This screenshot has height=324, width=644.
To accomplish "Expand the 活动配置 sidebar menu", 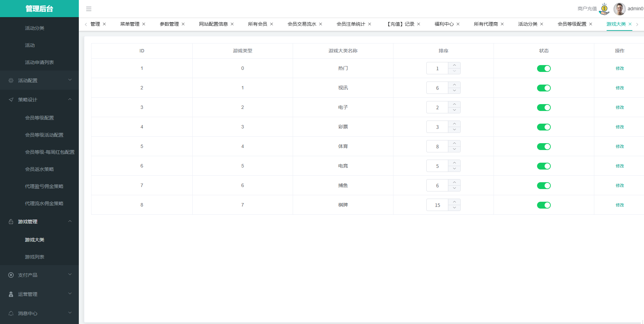I will (x=39, y=80).
